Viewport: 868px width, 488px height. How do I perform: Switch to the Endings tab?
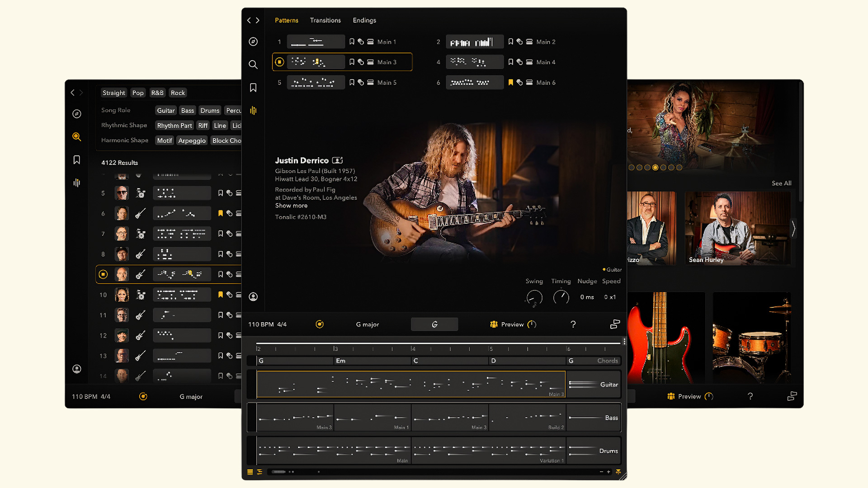(x=364, y=20)
